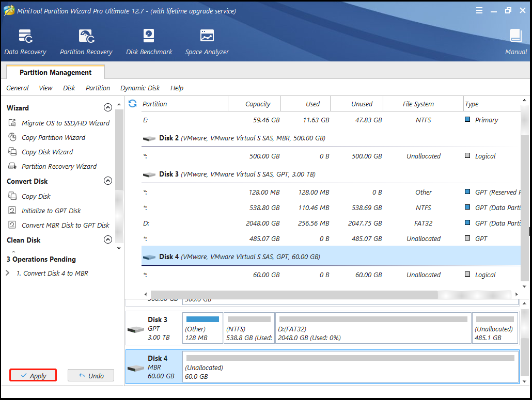Click the left panel's vertical scrollbar

[x=119, y=149]
